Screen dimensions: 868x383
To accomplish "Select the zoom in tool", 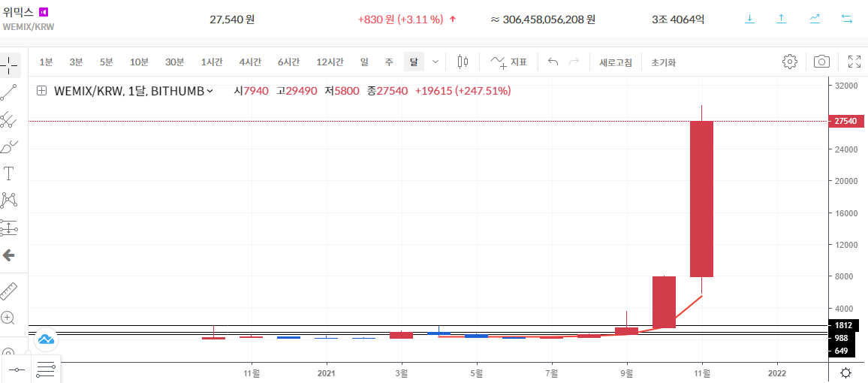I will (8, 318).
